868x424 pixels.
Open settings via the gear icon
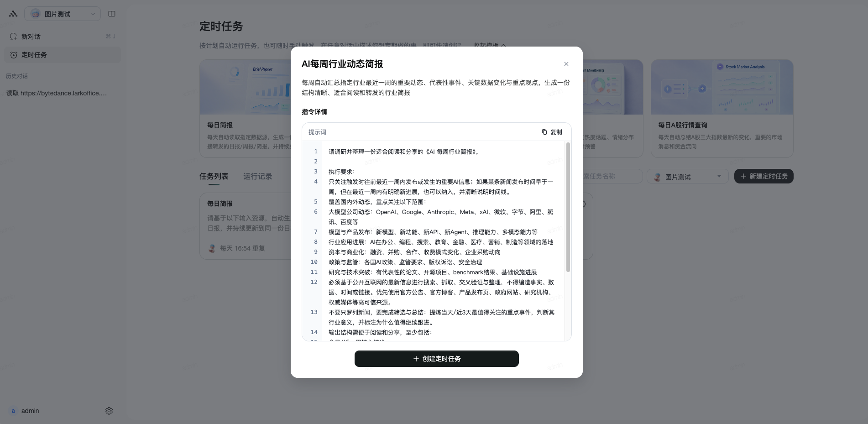(109, 411)
